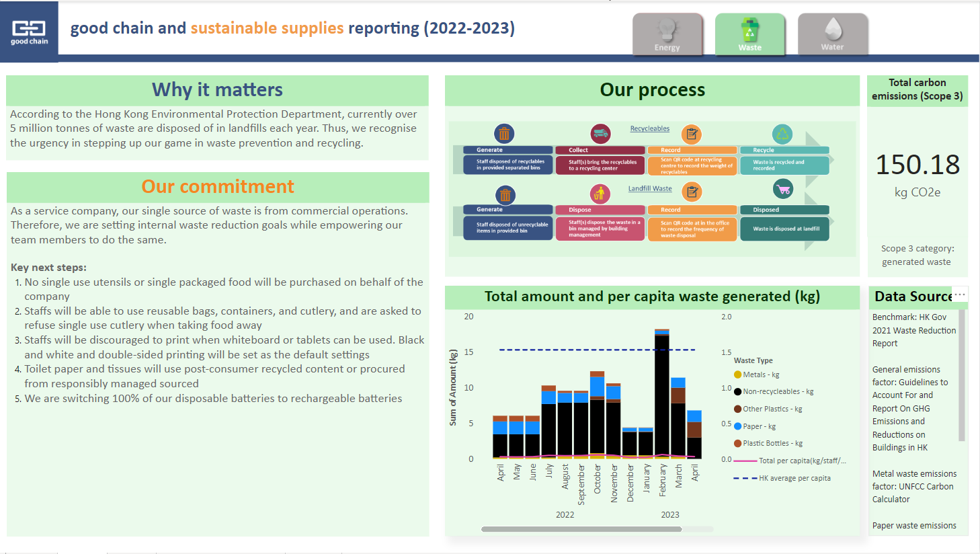
Task: Click 'Total amount and per capita waste' title
Action: point(652,296)
